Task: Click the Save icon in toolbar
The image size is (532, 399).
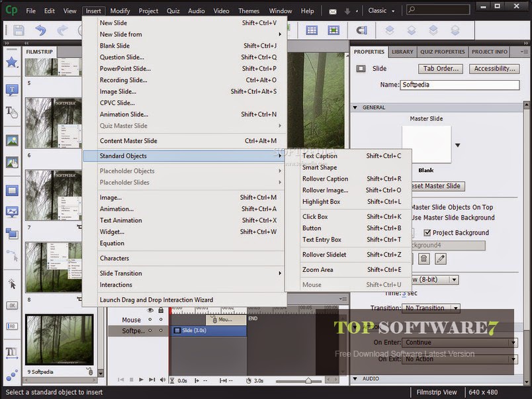Action: [x=19, y=30]
